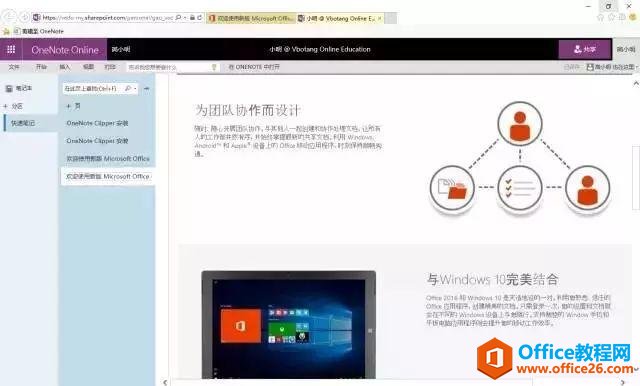Viewport: 640px width, 386px height.
Task: Select the highlighted 欢迎使用新版 Microsoft Office page
Action: pos(108,177)
